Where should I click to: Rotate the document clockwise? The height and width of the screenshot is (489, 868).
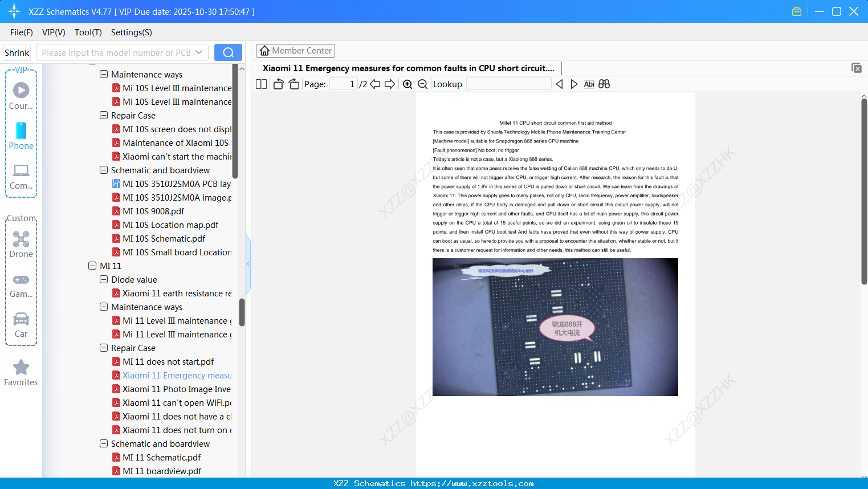[x=294, y=84]
